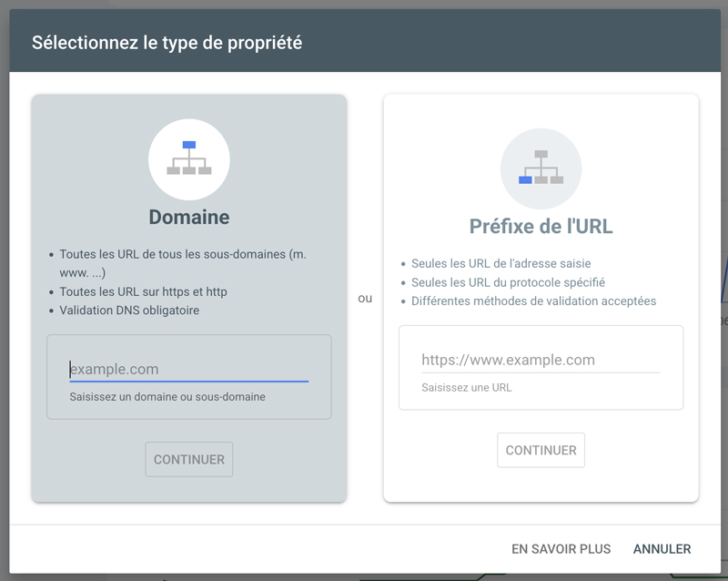728x581 pixels.
Task: Select the Préfixe de l'URL heading
Action: point(541,227)
